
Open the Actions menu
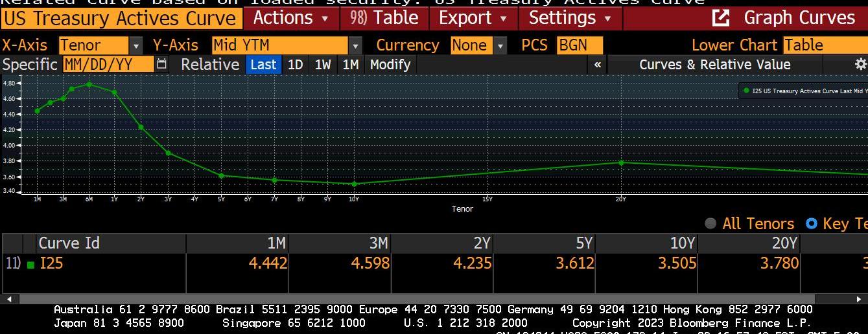pyautogui.click(x=290, y=18)
